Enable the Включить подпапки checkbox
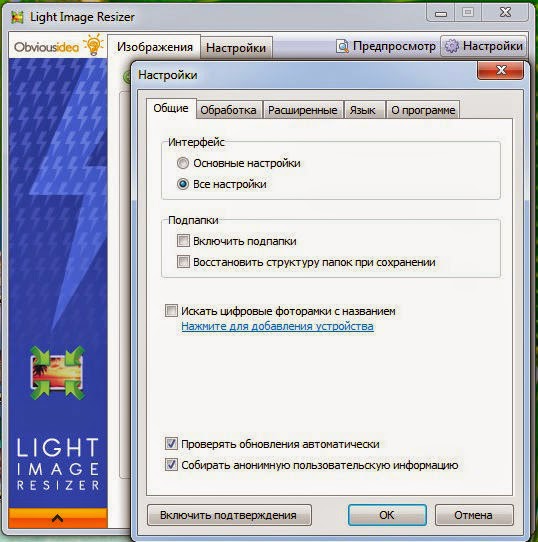The image size is (538, 542). tap(183, 241)
